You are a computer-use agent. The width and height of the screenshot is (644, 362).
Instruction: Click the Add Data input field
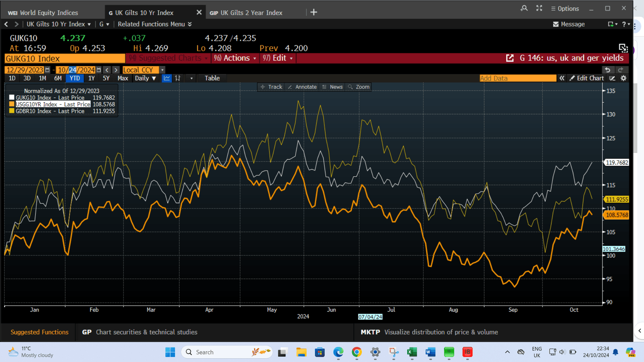[x=517, y=78]
